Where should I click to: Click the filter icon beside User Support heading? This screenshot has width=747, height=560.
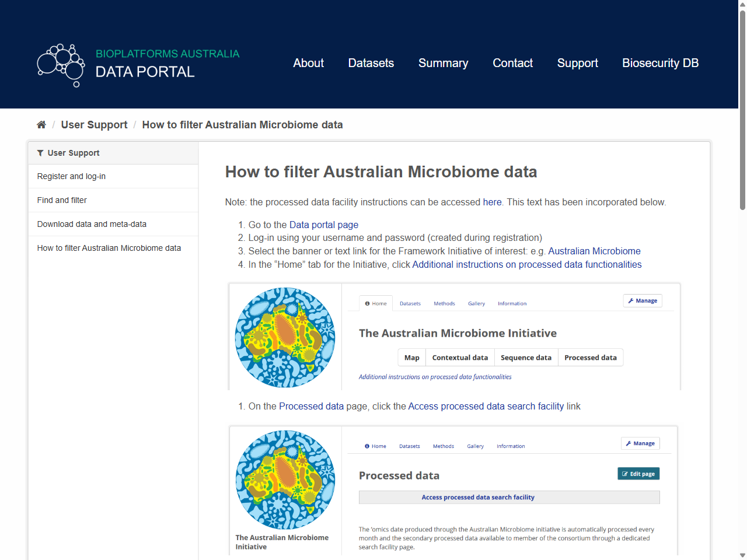40,153
